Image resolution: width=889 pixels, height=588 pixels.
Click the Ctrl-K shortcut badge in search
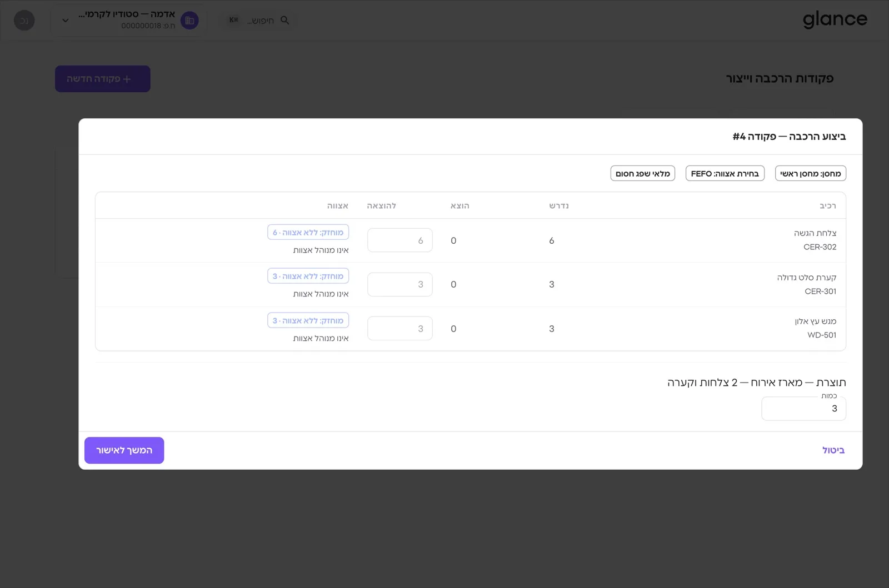(234, 20)
